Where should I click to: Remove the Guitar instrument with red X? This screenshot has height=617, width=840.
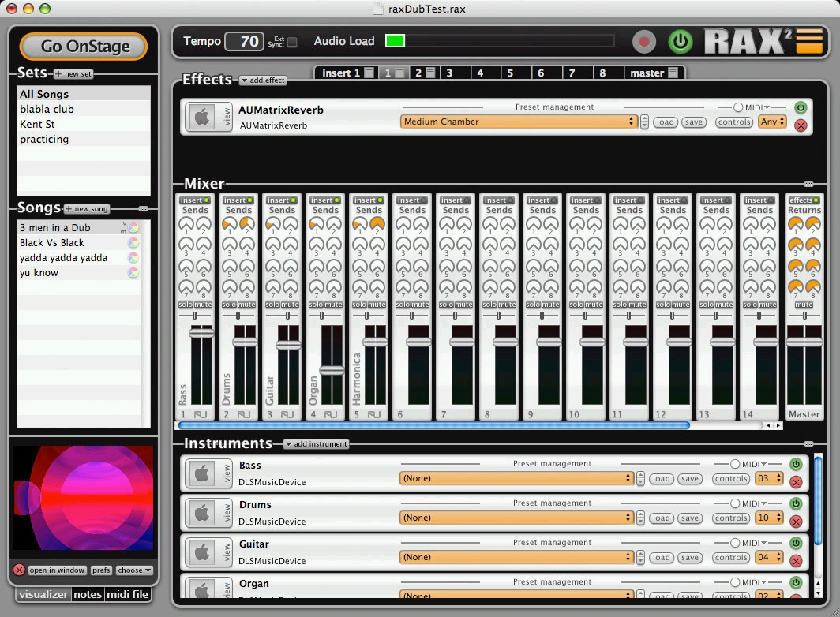[x=796, y=561]
